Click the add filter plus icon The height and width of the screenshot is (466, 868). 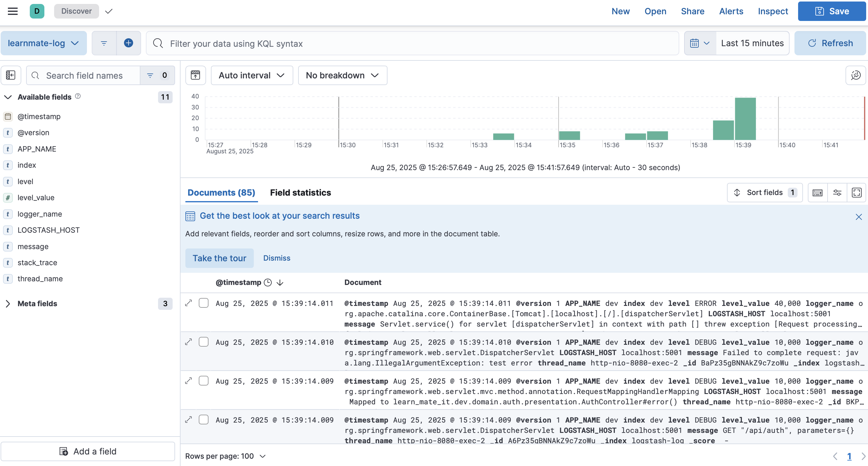(128, 43)
